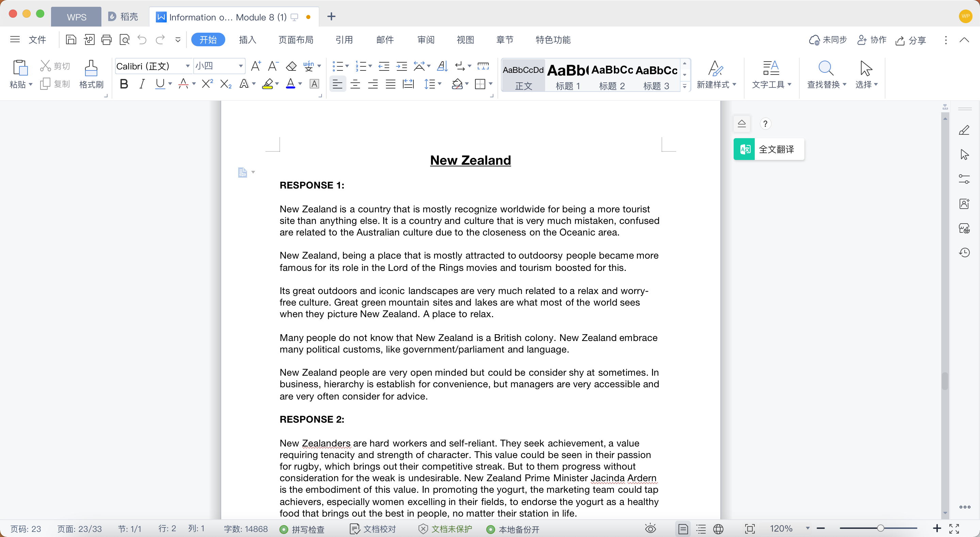Image resolution: width=980 pixels, height=537 pixels.
Task: Open the 插入 tab
Action: pyautogui.click(x=248, y=39)
